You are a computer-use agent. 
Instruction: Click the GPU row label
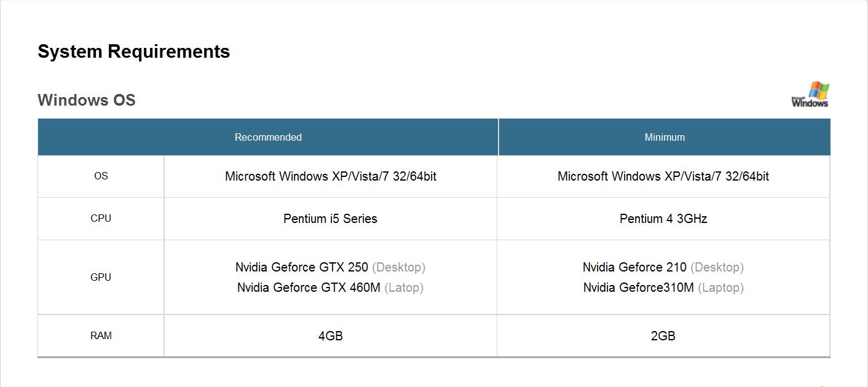coord(101,277)
